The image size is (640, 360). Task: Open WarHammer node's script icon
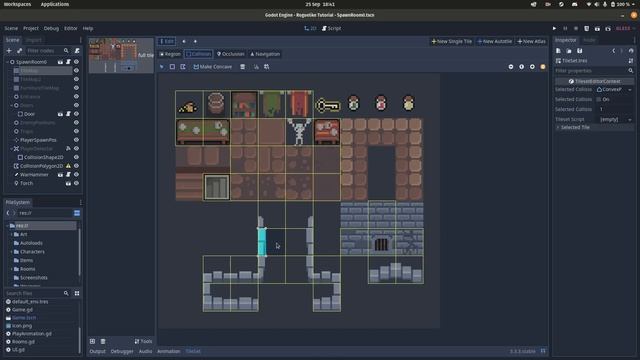[x=68, y=175]
